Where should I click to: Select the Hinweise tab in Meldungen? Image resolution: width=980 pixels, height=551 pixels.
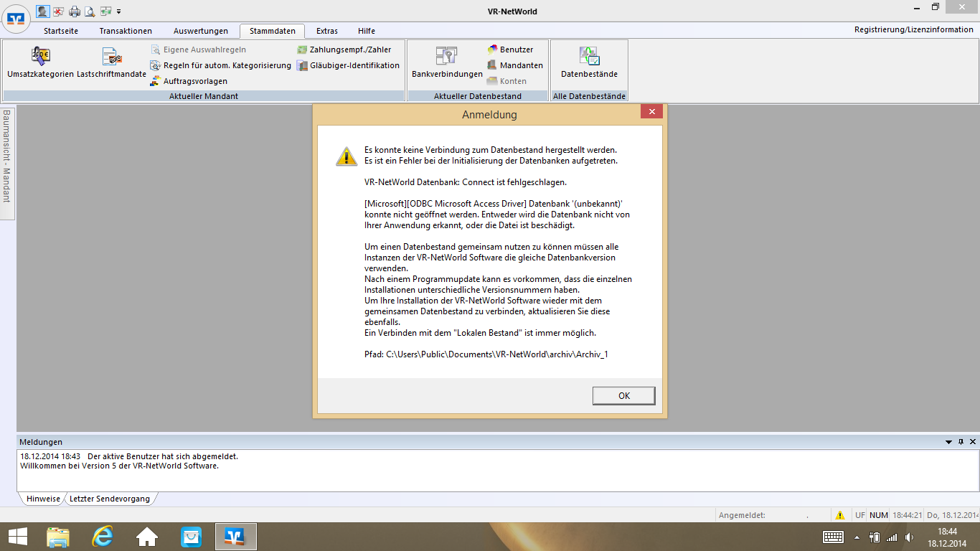[x=44, y=499]
